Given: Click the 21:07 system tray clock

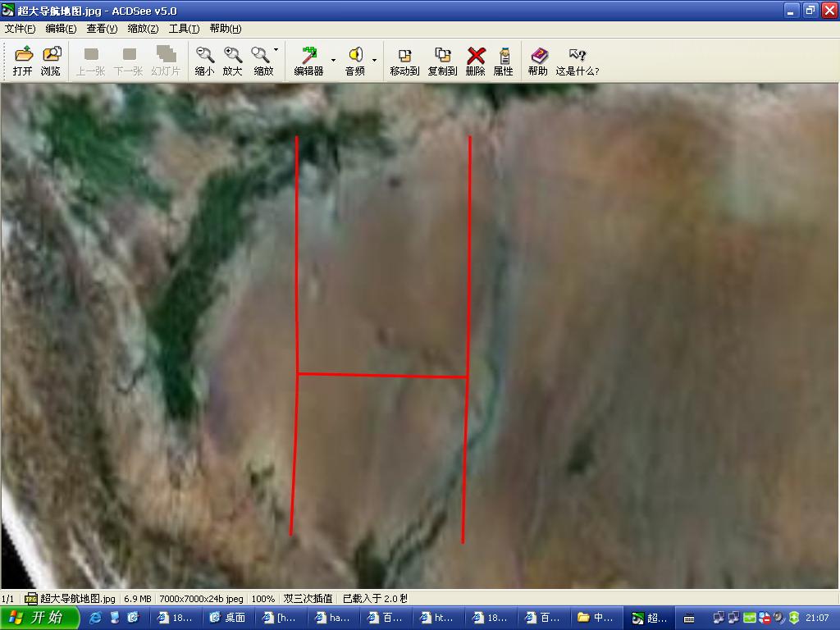Looking at the screenshot, I should pos(817,618).
